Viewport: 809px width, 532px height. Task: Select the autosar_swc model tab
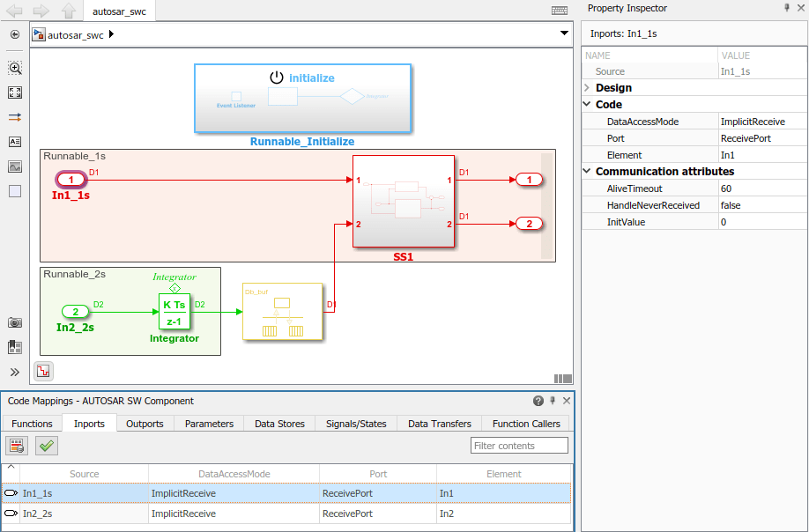pyautogui.click(x=119, y=11)
